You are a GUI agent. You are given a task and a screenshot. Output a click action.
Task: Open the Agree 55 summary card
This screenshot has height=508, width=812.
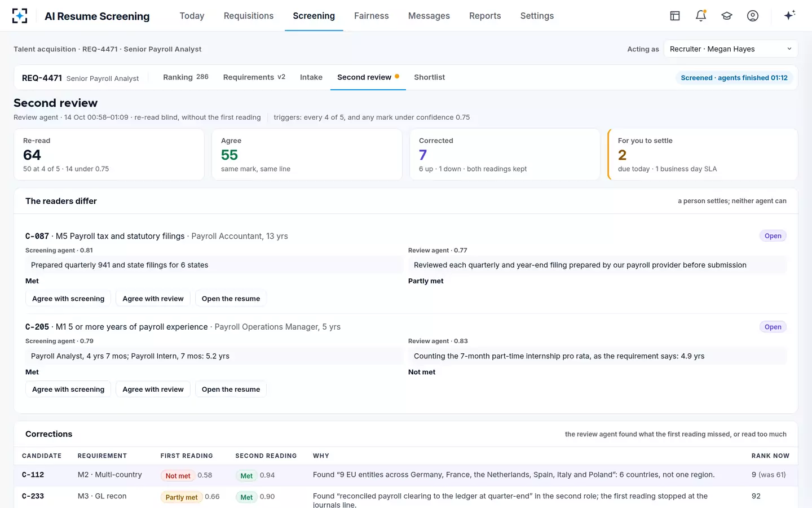pyautogui.click(x=307, y=155)
